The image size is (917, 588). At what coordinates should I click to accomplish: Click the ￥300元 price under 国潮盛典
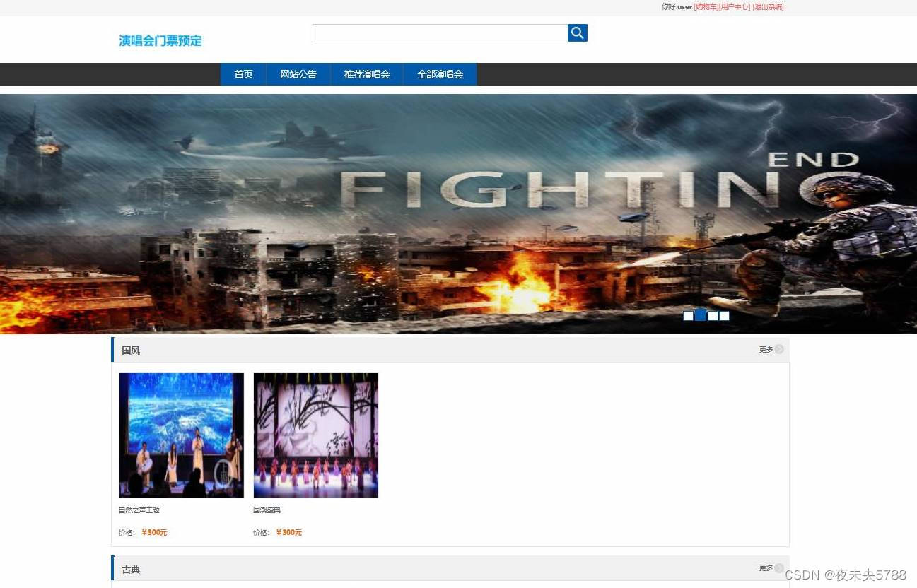click(x=288, y=532)
